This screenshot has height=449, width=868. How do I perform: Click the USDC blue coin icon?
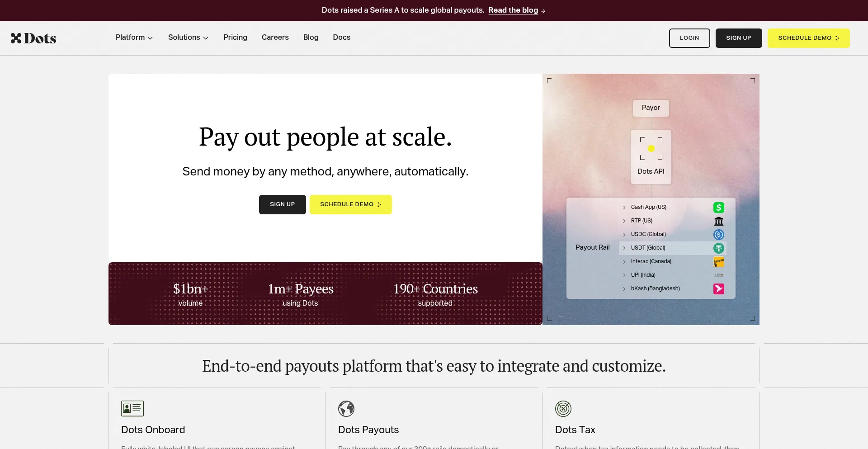pos(719,235)
